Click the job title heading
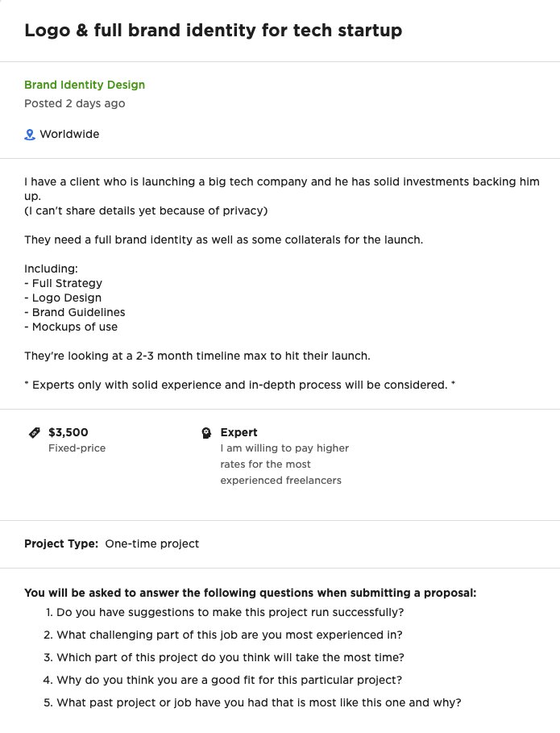 [213, 31]
